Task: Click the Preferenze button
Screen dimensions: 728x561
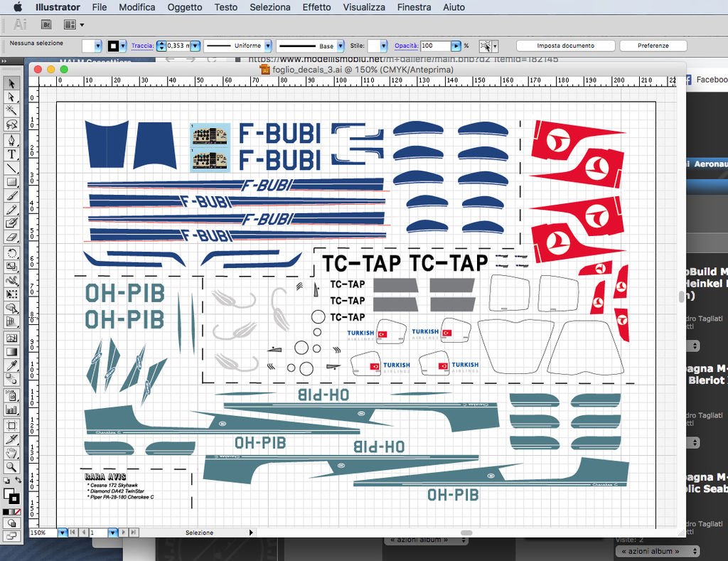Action: [653, 46]
